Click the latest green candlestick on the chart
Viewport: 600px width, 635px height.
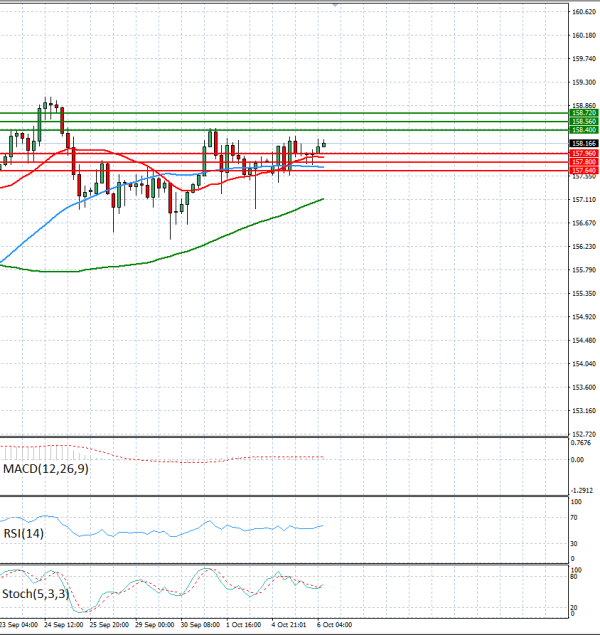pos(323,145)
